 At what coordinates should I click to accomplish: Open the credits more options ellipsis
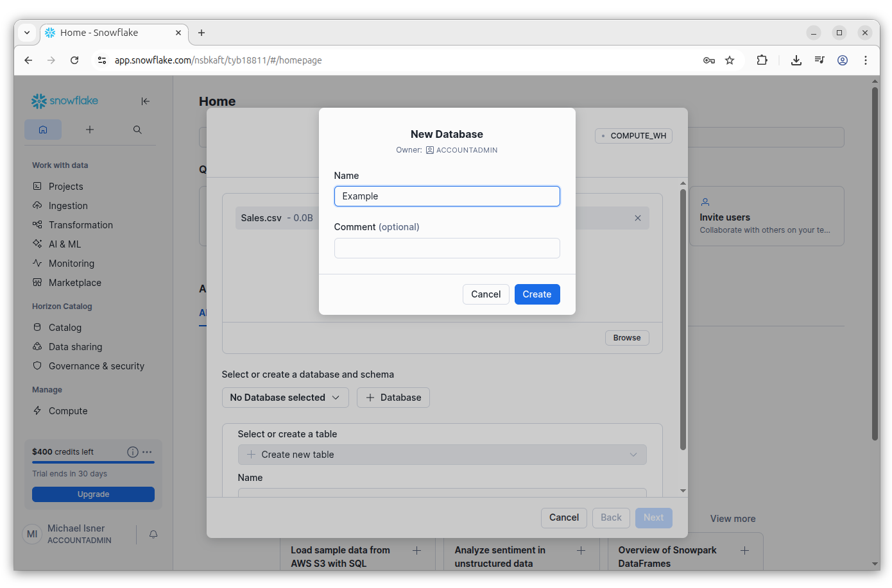pos(148,452)
